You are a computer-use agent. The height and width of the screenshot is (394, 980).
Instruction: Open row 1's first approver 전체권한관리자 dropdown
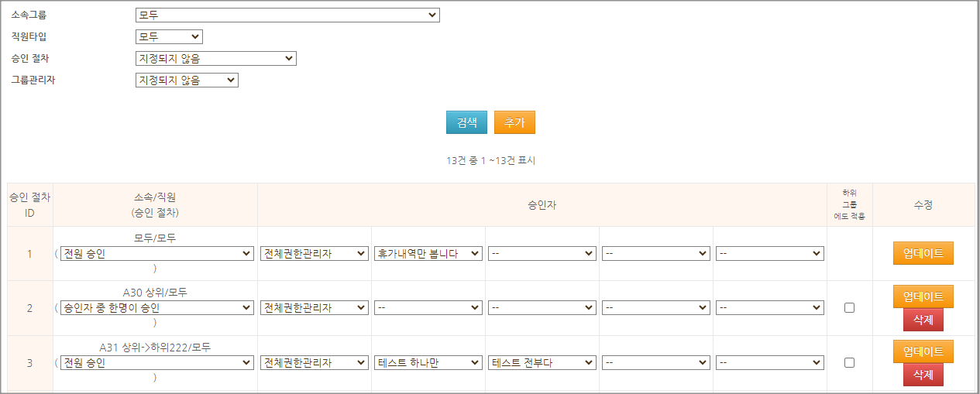pos(315,253)
